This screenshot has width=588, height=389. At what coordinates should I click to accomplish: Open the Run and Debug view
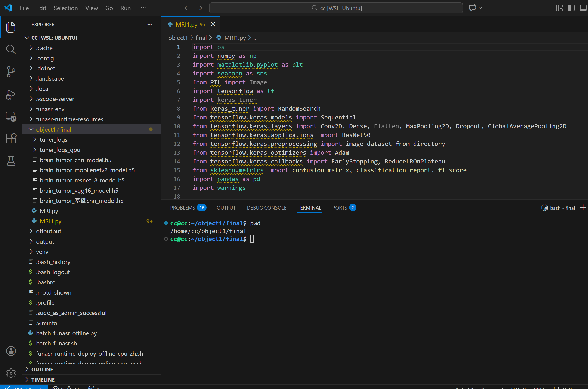(11, 94)
